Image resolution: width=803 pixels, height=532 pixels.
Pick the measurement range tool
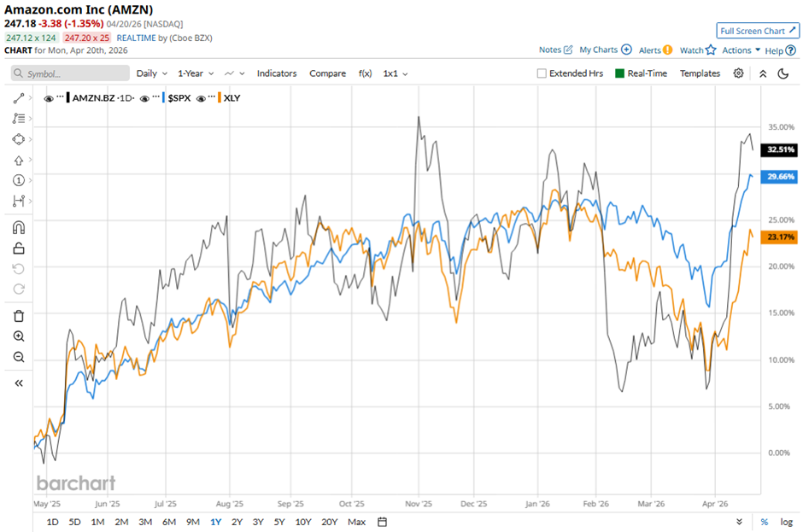coord(19,201)
